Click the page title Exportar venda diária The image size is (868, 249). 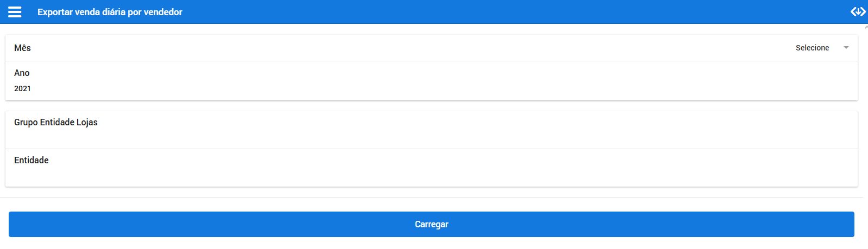pyautogui.click(x=110, y=12)
